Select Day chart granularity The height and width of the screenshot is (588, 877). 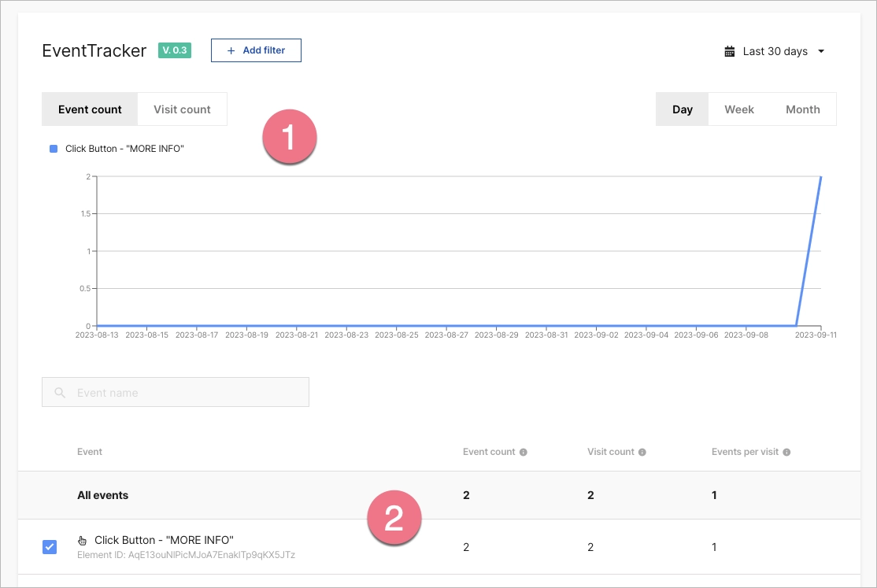[x=683, y=109]
